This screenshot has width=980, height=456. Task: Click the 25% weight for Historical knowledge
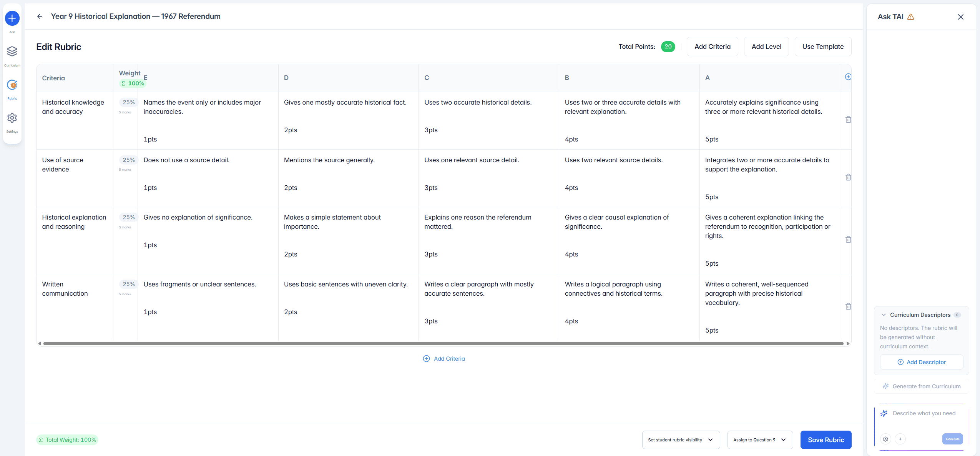[129, 102]
